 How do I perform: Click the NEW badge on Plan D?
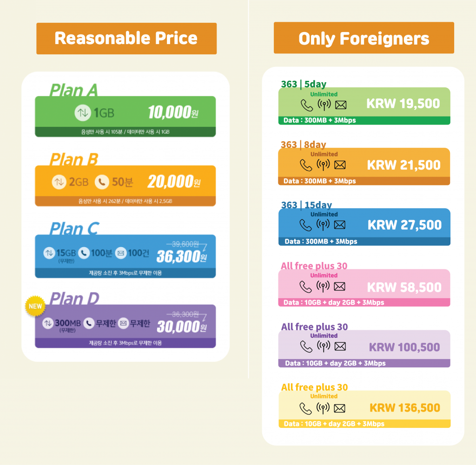[x=35, y=307]
